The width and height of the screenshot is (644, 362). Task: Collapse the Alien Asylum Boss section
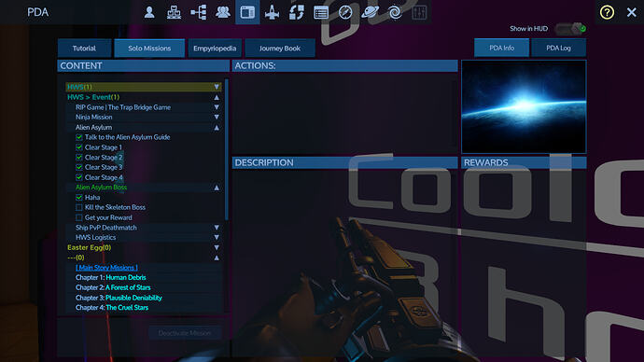(x=217, y=188)
